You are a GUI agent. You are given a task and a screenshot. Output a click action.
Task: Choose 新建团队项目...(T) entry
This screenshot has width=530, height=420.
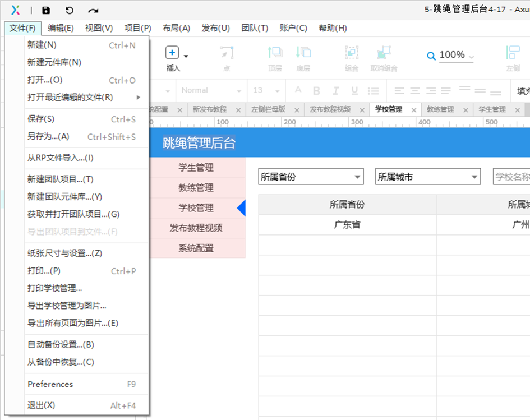pos(86,179)
